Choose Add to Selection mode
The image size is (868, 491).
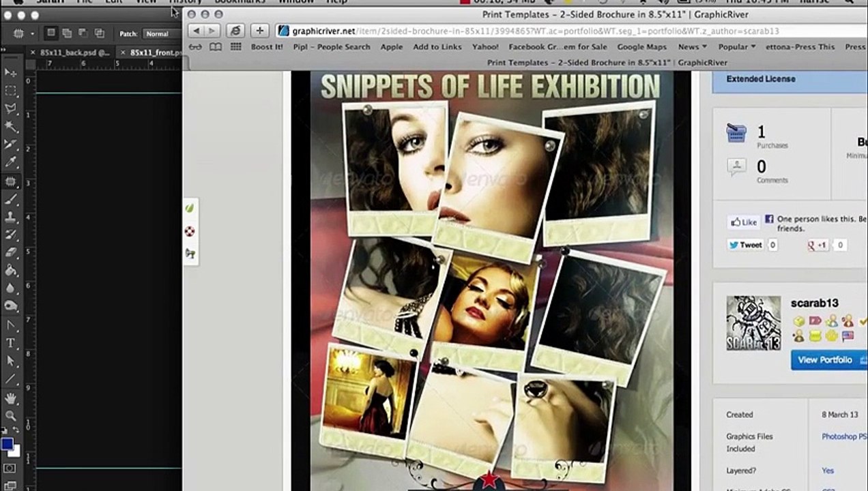point(67,33)
